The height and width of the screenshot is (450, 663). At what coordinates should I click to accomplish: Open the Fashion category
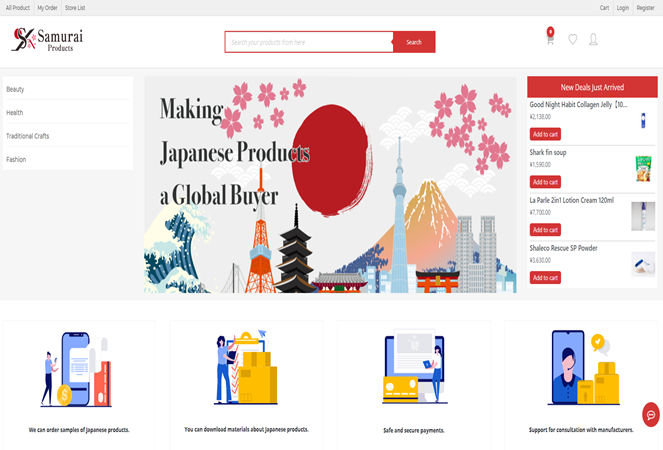tap(16, 159)
